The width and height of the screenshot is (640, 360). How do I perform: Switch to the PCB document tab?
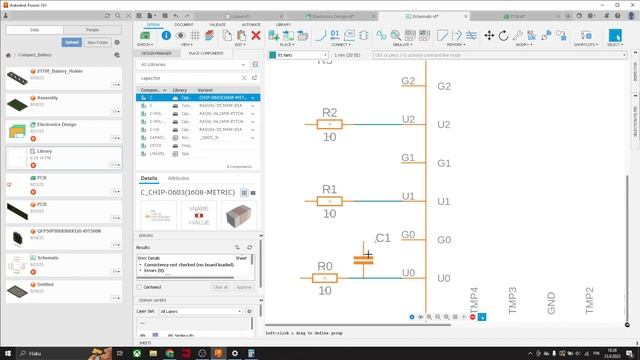point(516,16)
